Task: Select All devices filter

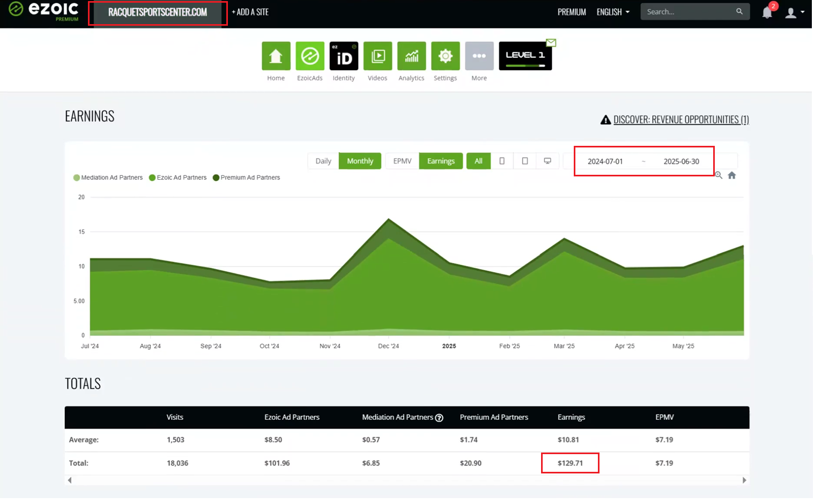Action: 478,161
